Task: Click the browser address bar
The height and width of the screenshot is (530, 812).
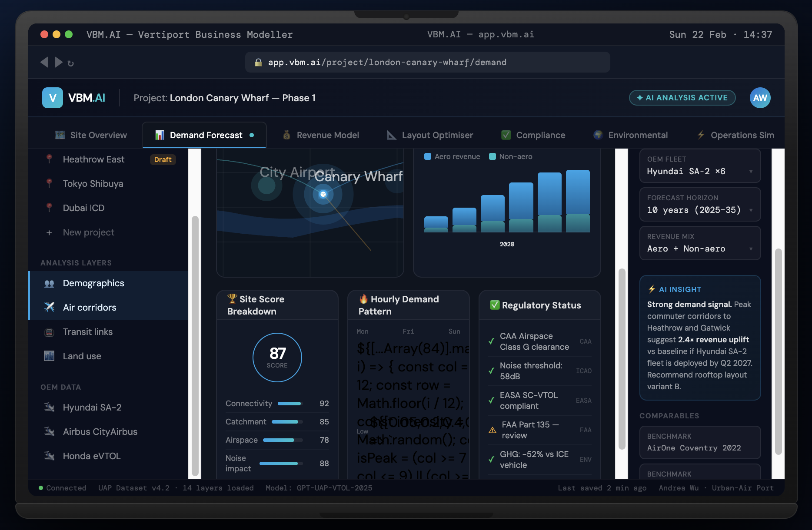Action: 428,62
